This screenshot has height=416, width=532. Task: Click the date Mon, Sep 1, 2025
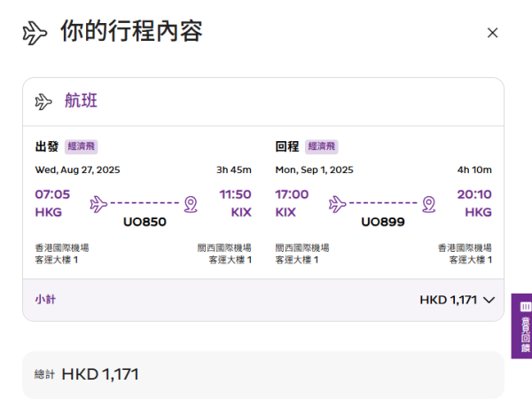click(314, 169)
